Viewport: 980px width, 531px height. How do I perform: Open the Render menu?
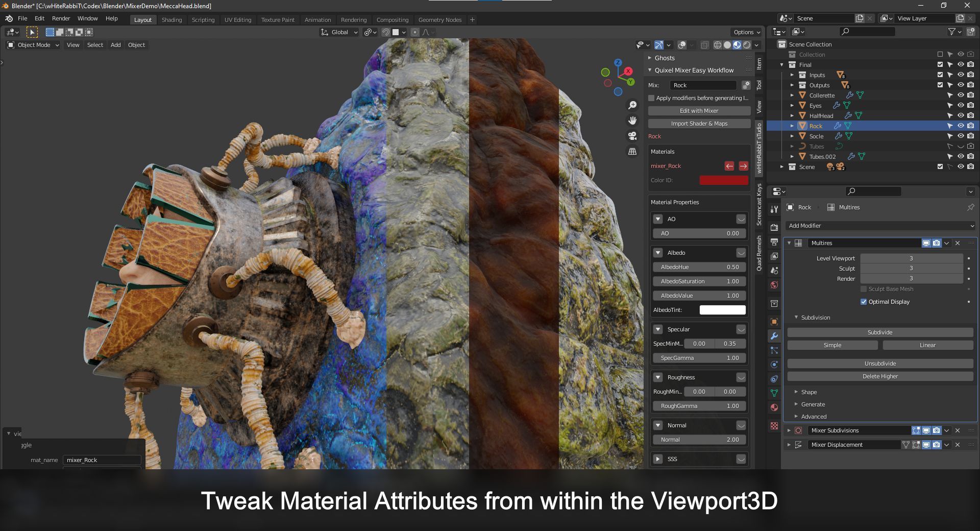61,18
